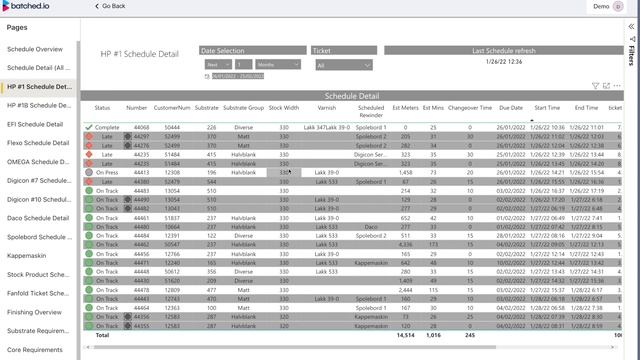
Task: Open the Stock Product Schedule page
Action: [38, 274]
